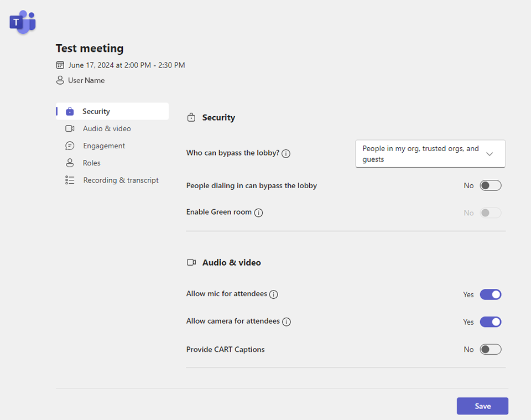Click info icon beside Enable Green room

click(x=258, y=212)
